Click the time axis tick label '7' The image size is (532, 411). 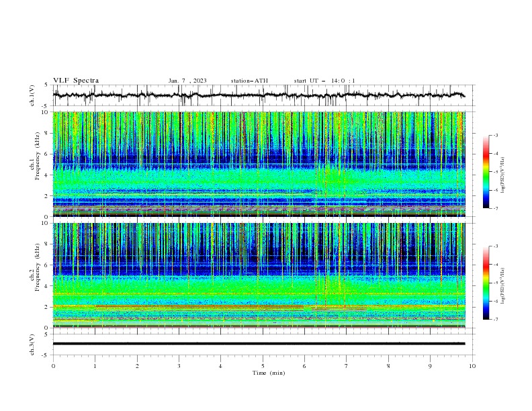point(347,366)
